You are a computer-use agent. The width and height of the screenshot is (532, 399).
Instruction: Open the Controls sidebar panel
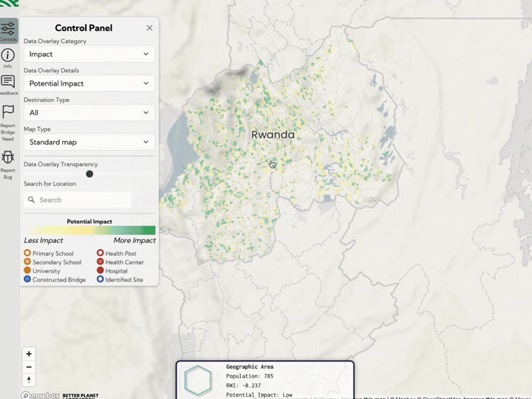8,31
